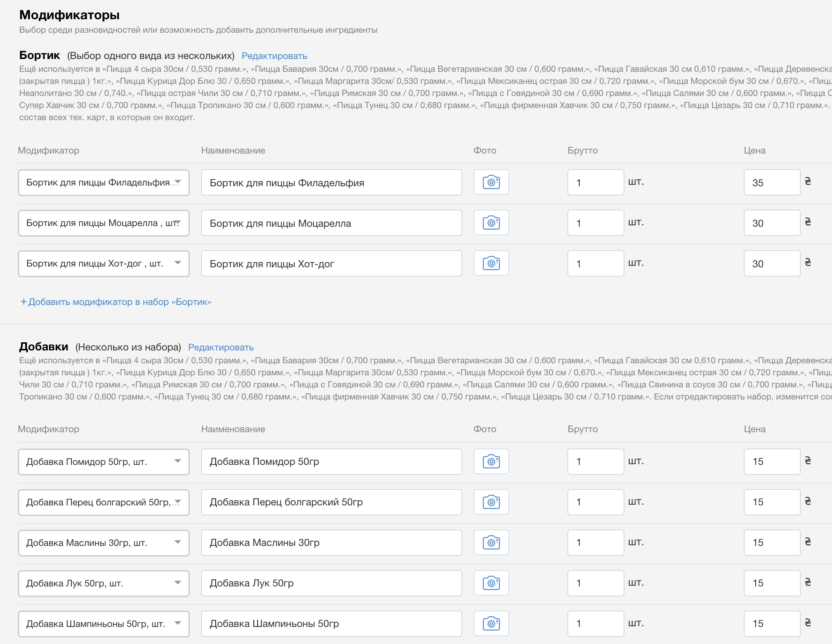Viewport: 832px width, 644px height.
Task: Click Редактировать link next to Добавки
Action: point(221,347)
